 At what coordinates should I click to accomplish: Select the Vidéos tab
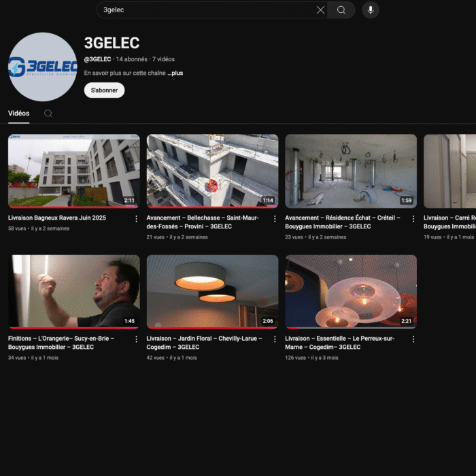coord(19,114)
